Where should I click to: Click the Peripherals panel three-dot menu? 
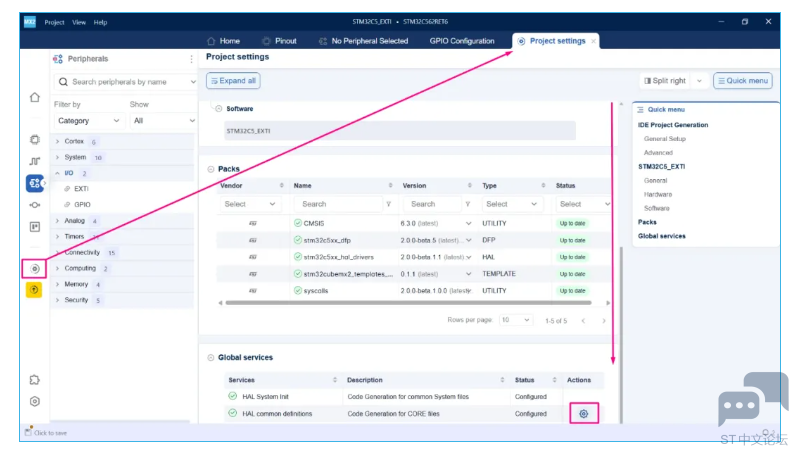pos(191,59)
